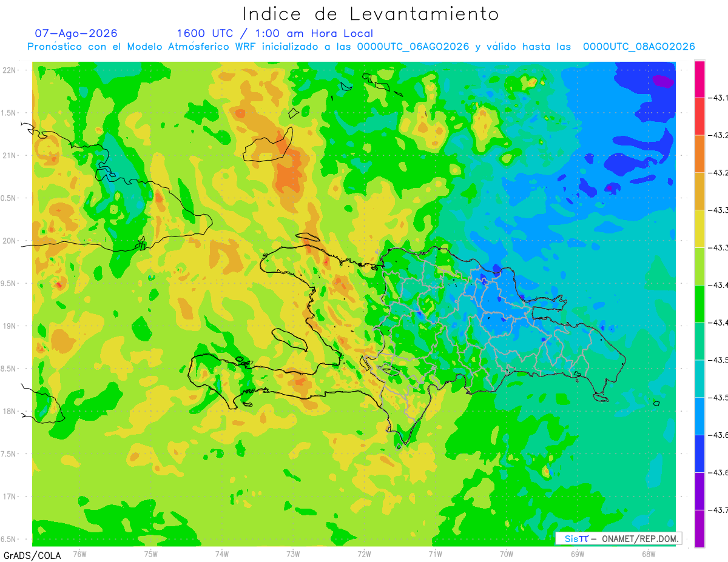Click the '17N' latitude label
The width and height of the screenshot is (728, 562).
click(x=10, y=497)
